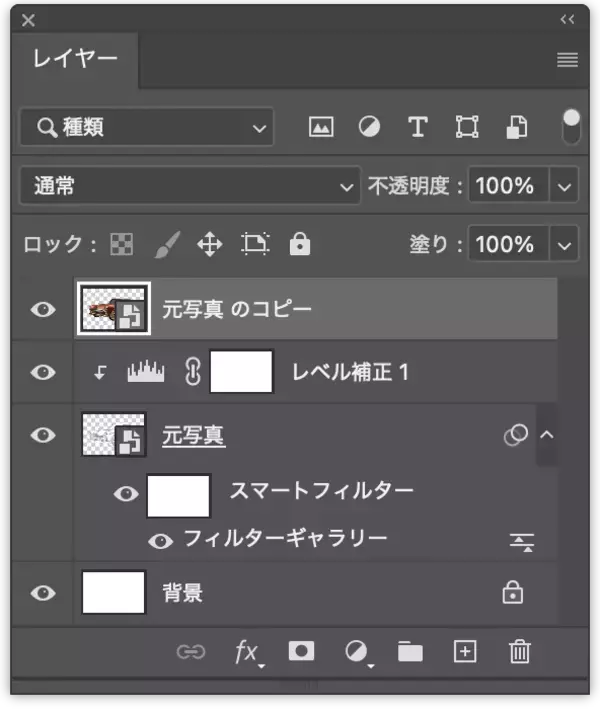Hide the 元写真 のコピー layer

[x=43, y=310]
